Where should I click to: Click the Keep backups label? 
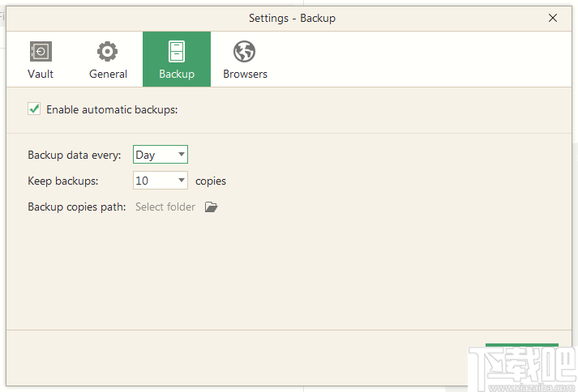[63, 181]
